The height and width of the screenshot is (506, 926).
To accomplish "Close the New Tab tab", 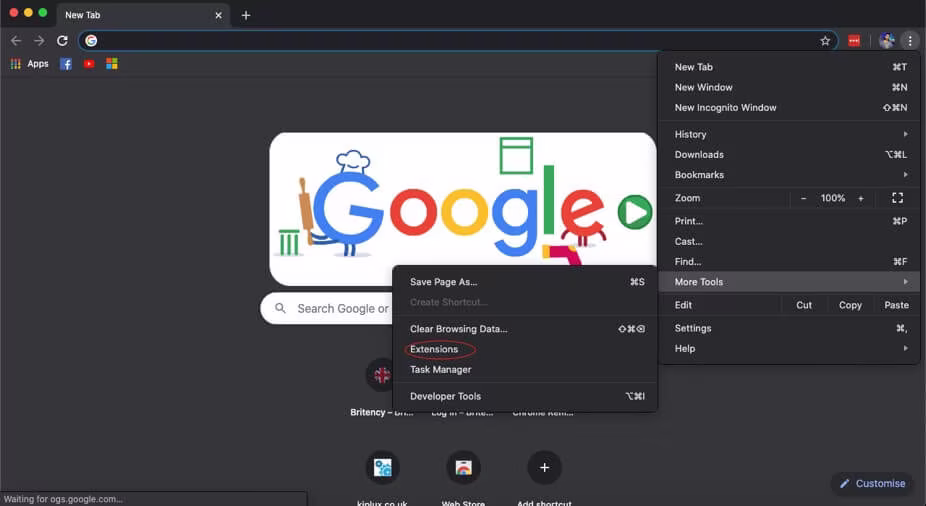I will coord(219,15).
